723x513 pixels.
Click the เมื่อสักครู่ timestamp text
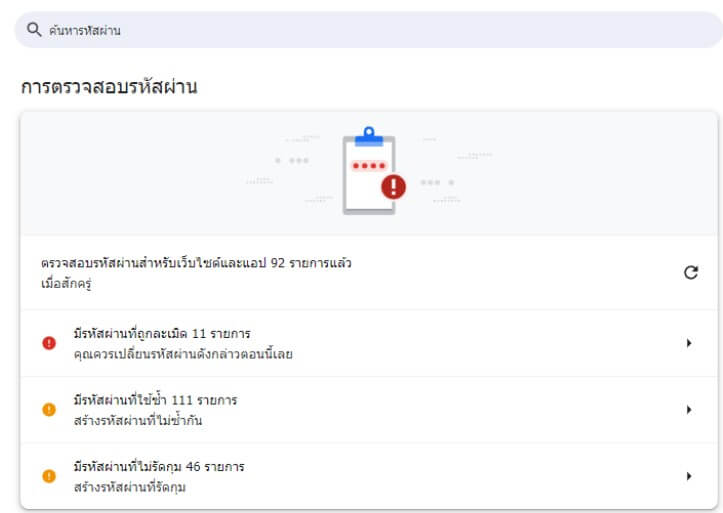click(66, 283)
